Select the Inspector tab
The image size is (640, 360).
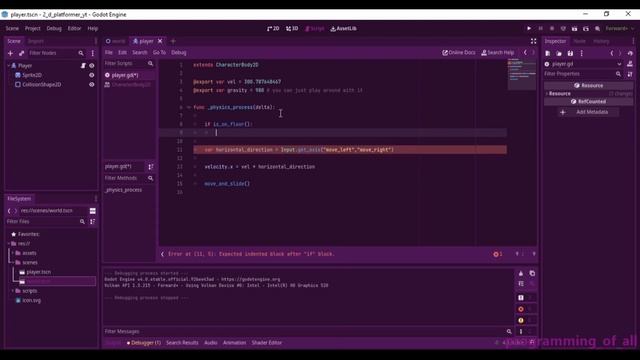[555, 41]
